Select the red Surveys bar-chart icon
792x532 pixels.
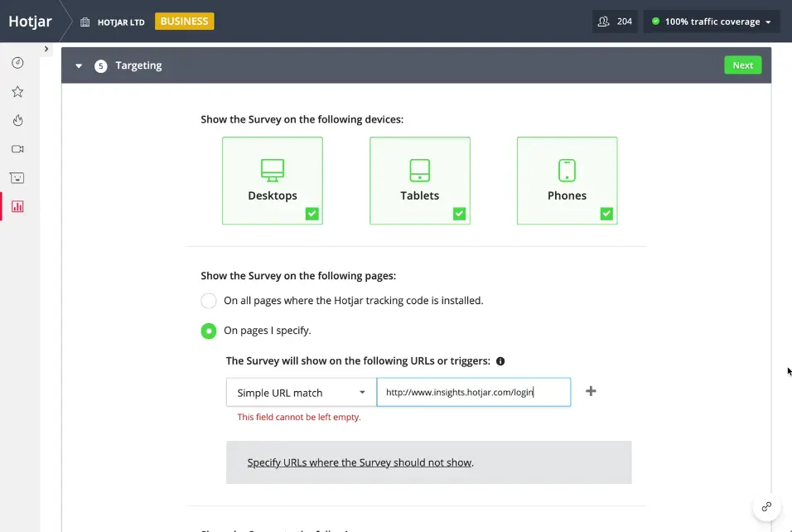(17, 206)
